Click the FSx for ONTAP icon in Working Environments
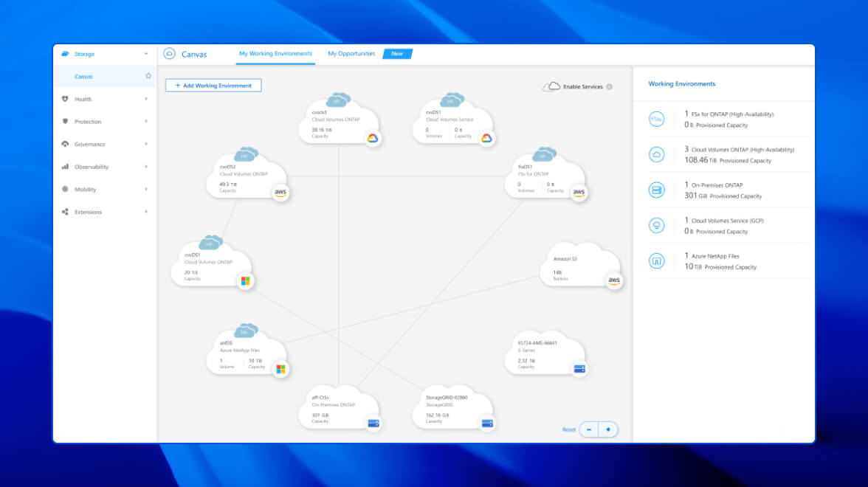 pos(656,118)
